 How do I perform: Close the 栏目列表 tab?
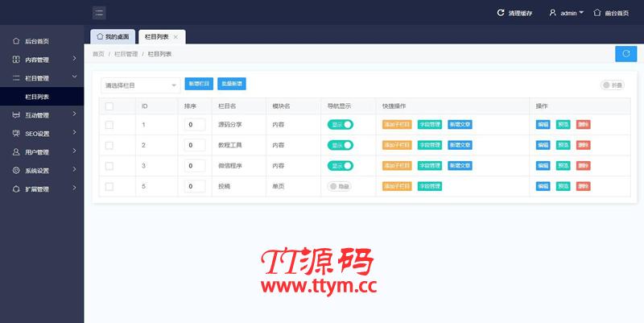(175, 37)
